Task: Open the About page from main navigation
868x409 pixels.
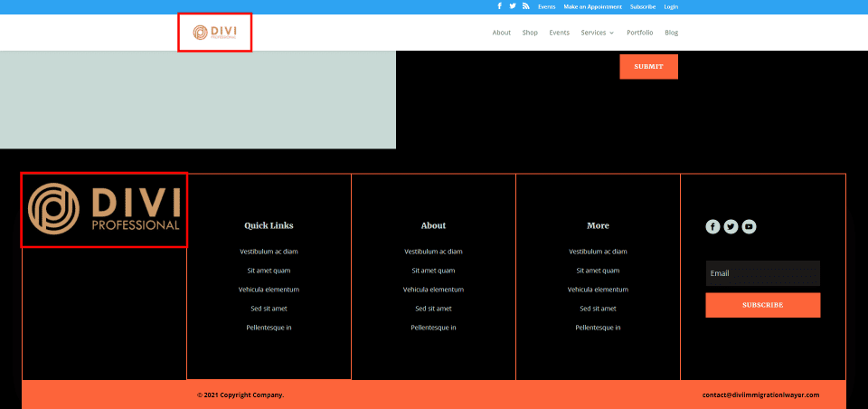Action: click(501, 33)
